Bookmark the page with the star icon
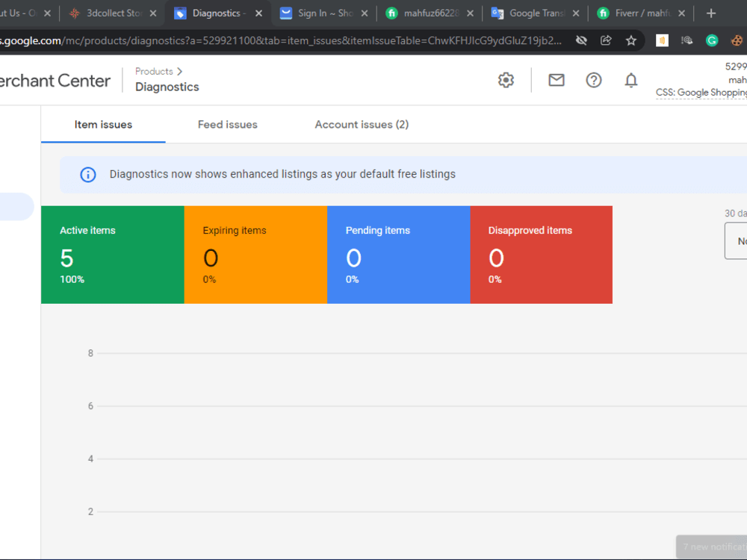The image size is (747, 560). (x=630, y=40)
